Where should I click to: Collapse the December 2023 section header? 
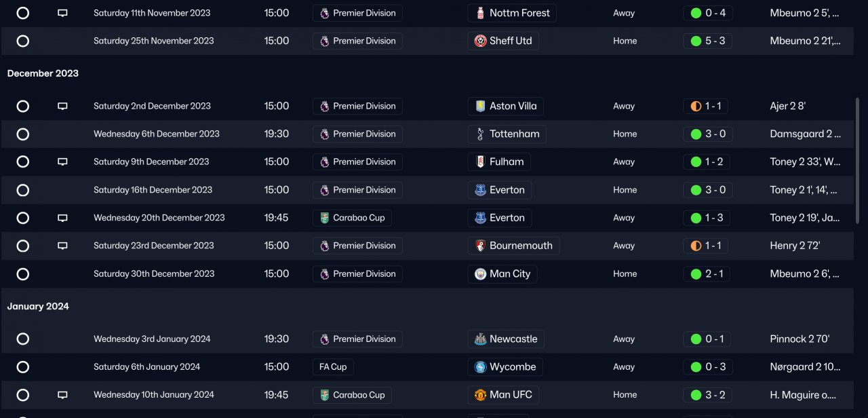click(43, 73)
